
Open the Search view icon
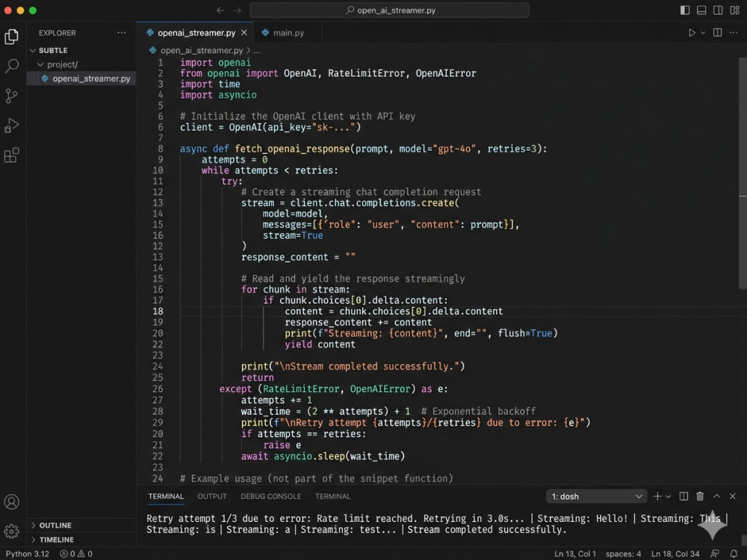tap(11, 66)
